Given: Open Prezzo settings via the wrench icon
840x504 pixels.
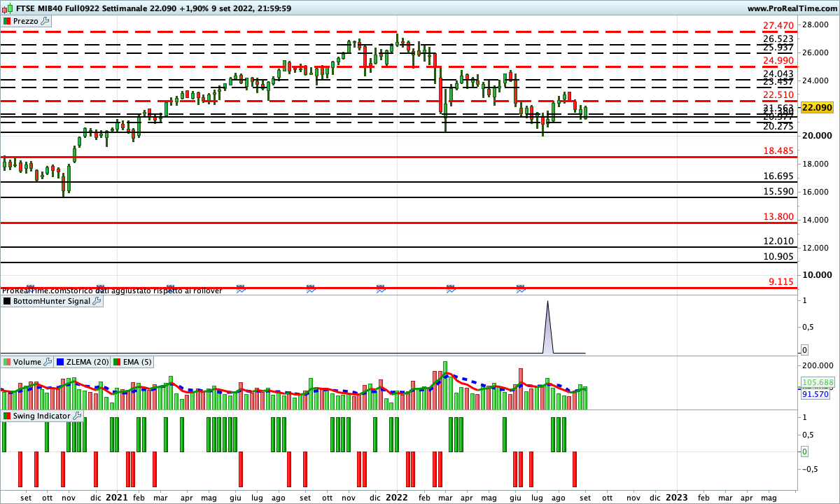Looking at the screenshot, I should tap(45, 21).
